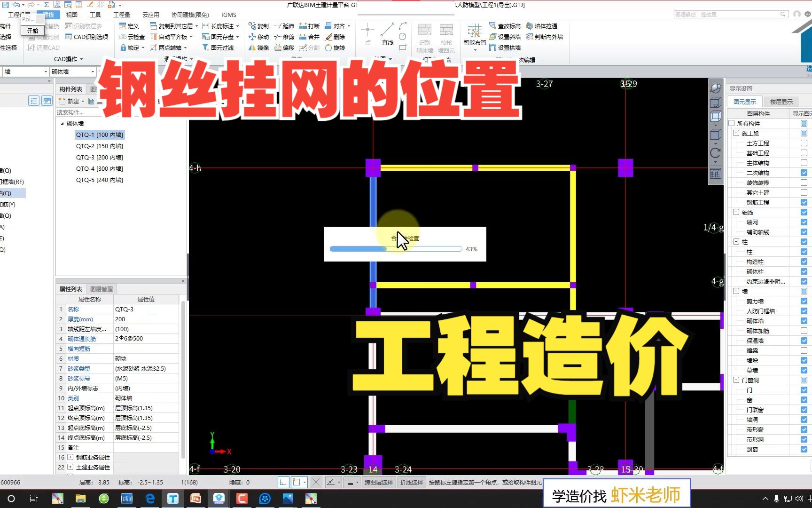Click the 43% progress bar
This screenshot has width=812, height=508.
pos(396,249)
